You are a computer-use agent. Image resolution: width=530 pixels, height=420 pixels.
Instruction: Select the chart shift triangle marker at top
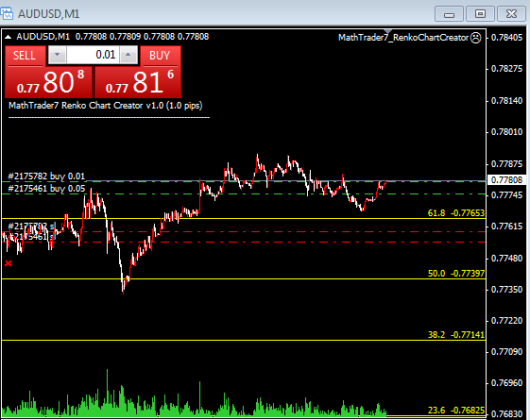point(387,31)
